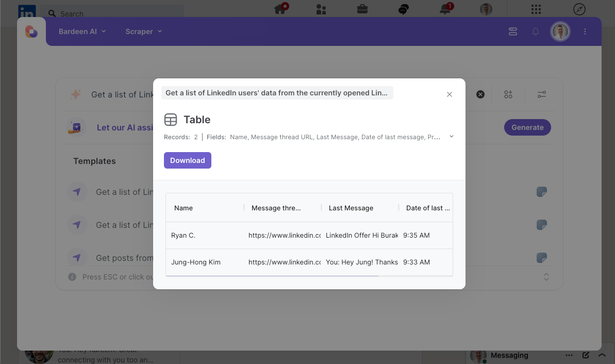
Task: Click the up-down arrows stepper icon
Action: pyautogui.click(x=546, y=277)
